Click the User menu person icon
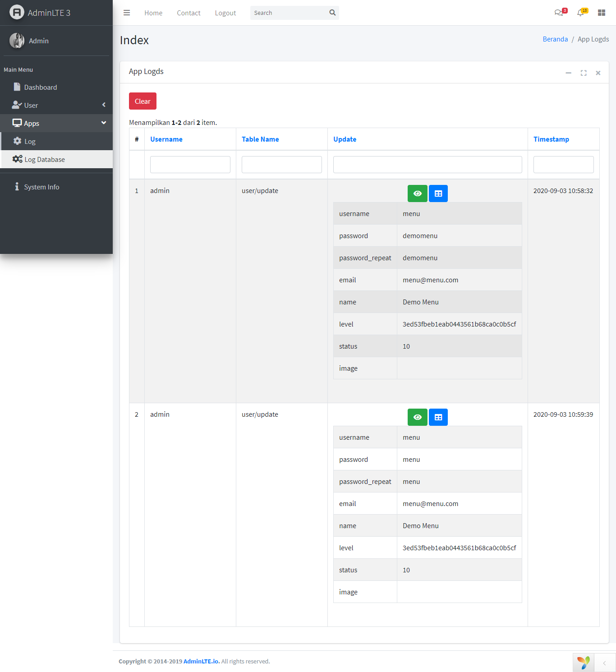This screenshot has height=672, width=616. pyautogui.click(x=17, y=105)
